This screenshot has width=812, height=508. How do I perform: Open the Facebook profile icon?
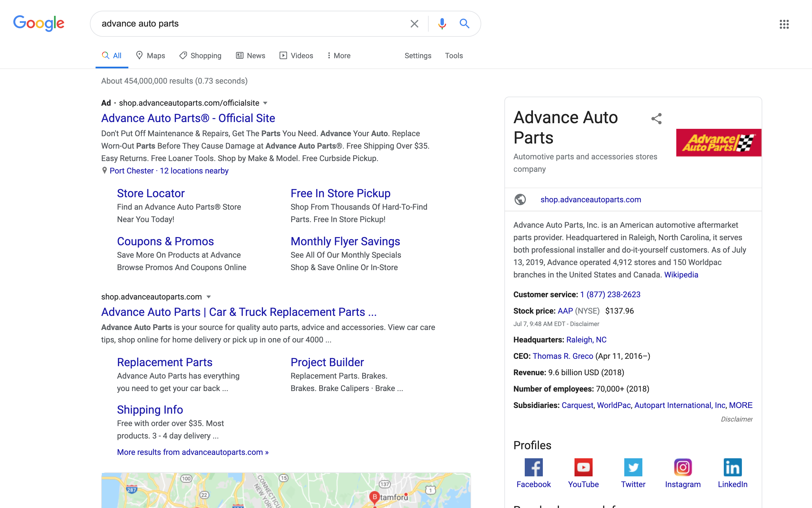click(x=534, y=467)
